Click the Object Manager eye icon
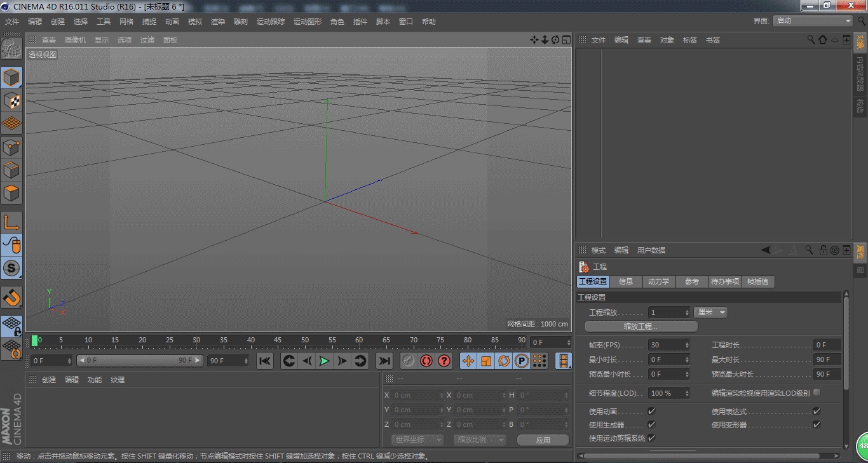The image size is (868, 463). coord(834,39)
